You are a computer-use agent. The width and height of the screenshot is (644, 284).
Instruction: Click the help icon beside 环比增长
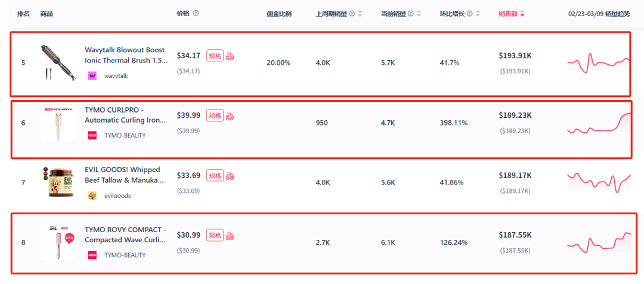tap(470, 14)
